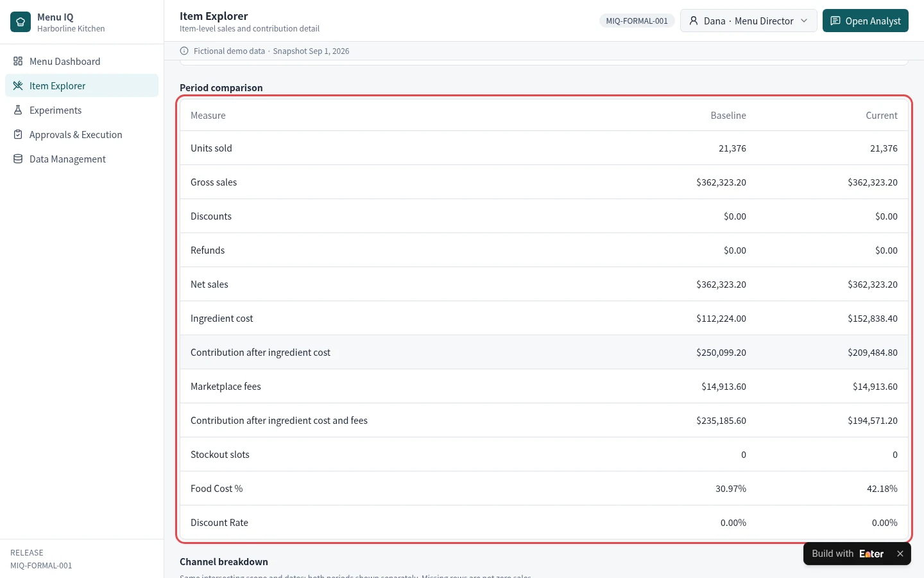Navigate to Data Management
Image resolution: width=924 pixels, height=578 pixels.
[81, 159]
